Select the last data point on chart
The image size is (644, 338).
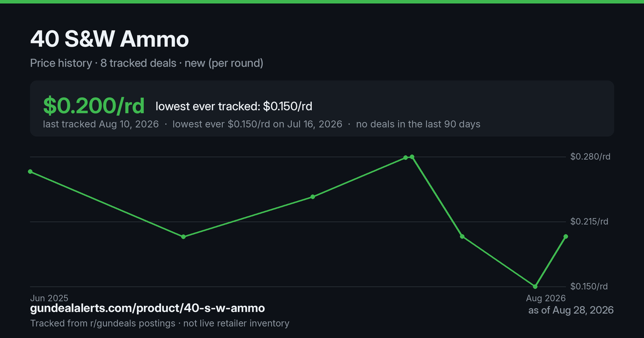tap(566, 237)
